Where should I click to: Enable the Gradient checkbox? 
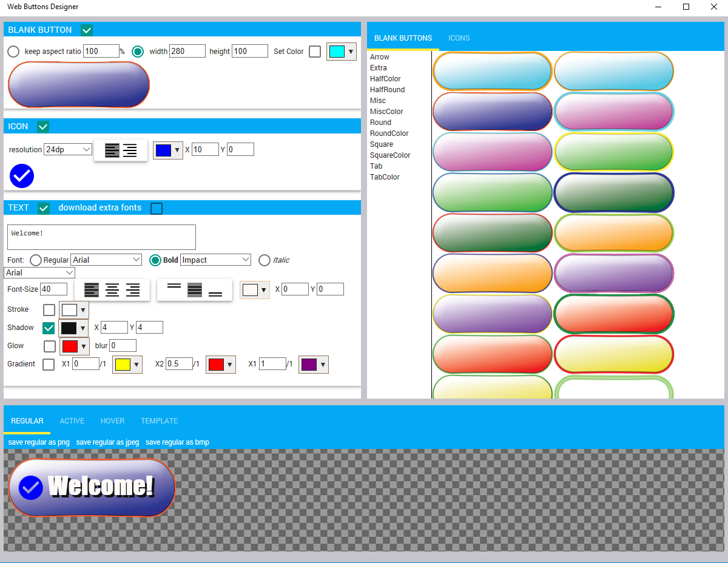[x=49, y=365]
